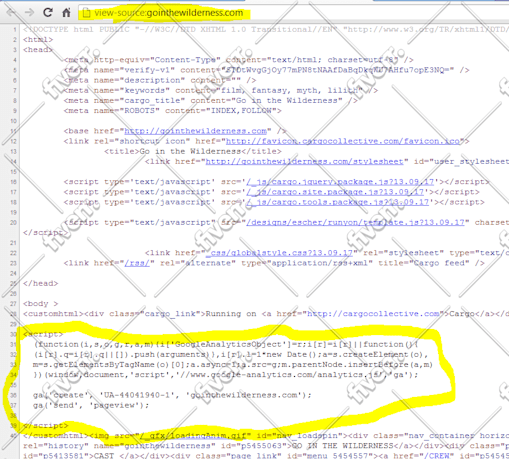Click the <head> tag on line 3
The height and width of the screenshot is (459, 509).
pyautogui.click(x=38, y=50)
